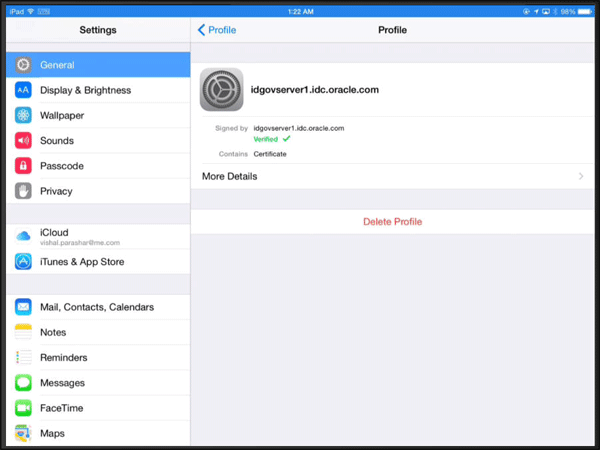Tap the location arrow status icon

click(x=536, y=11)
